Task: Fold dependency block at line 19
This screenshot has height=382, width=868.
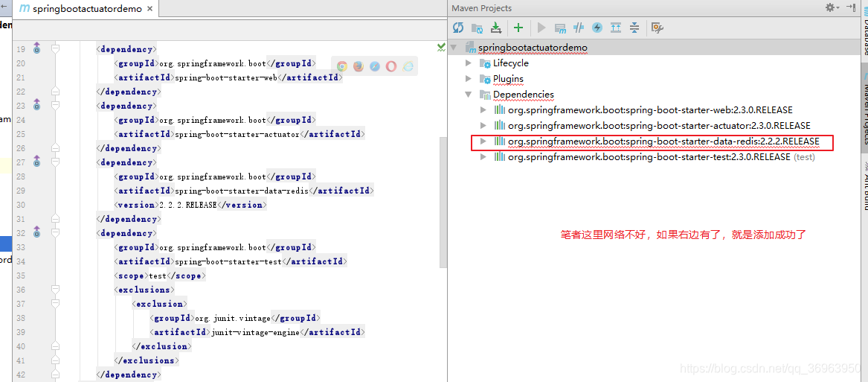Action: (55, 49)
